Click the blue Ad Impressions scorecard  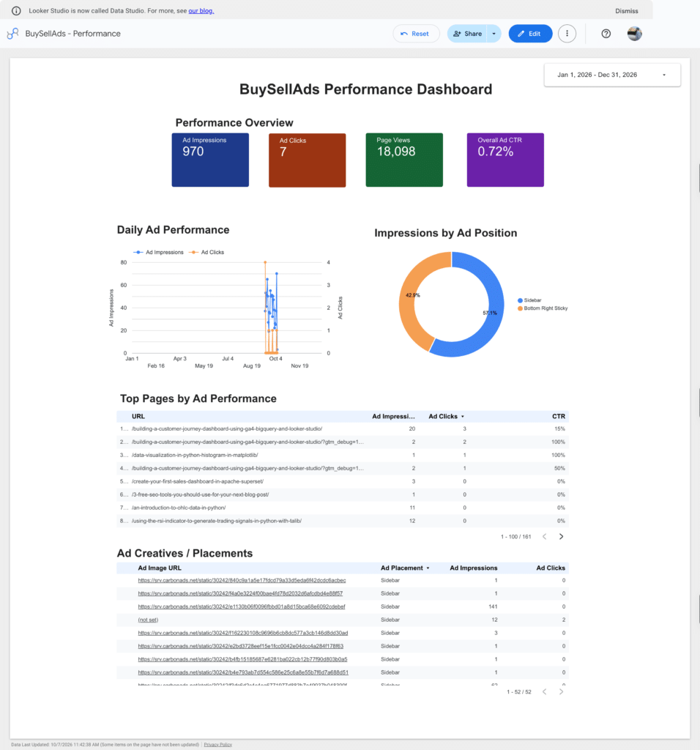point(210,160)
